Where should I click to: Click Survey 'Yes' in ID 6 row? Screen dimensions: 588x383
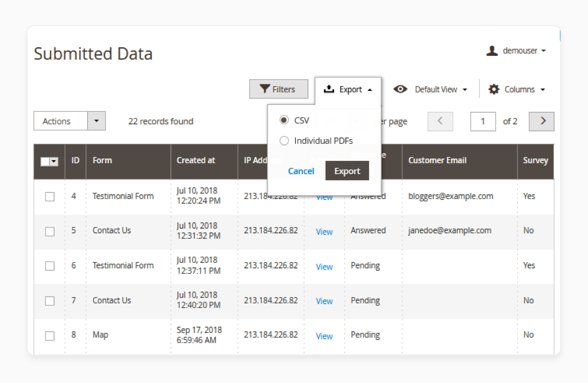pos(529,265)
